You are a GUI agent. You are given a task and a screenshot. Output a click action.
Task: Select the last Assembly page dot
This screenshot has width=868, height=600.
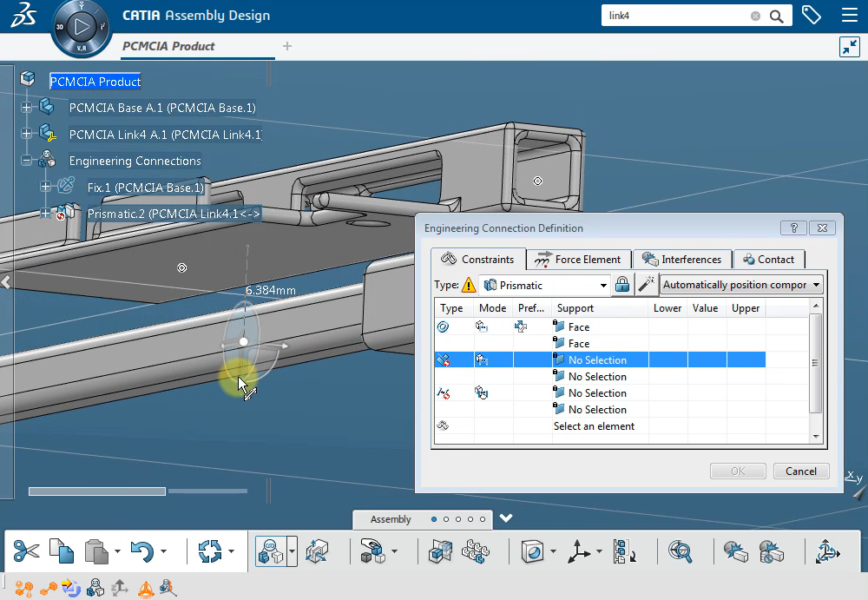click(483, 519)
